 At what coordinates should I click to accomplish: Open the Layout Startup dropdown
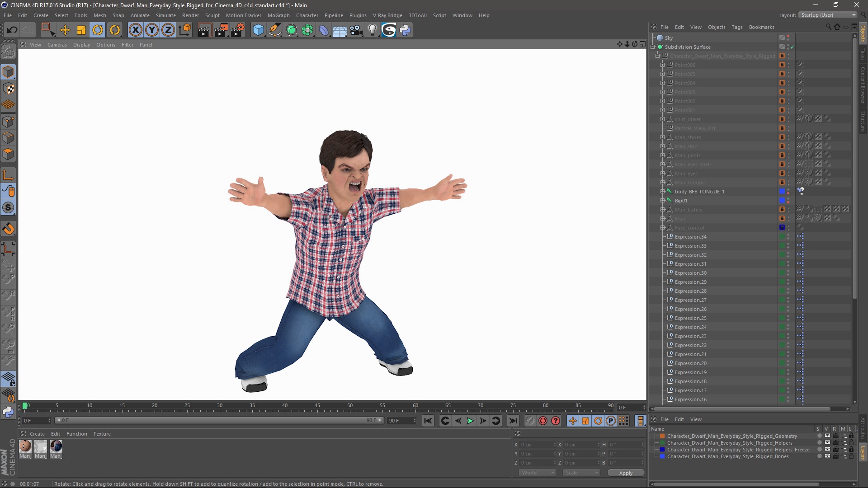coord(828,15)
